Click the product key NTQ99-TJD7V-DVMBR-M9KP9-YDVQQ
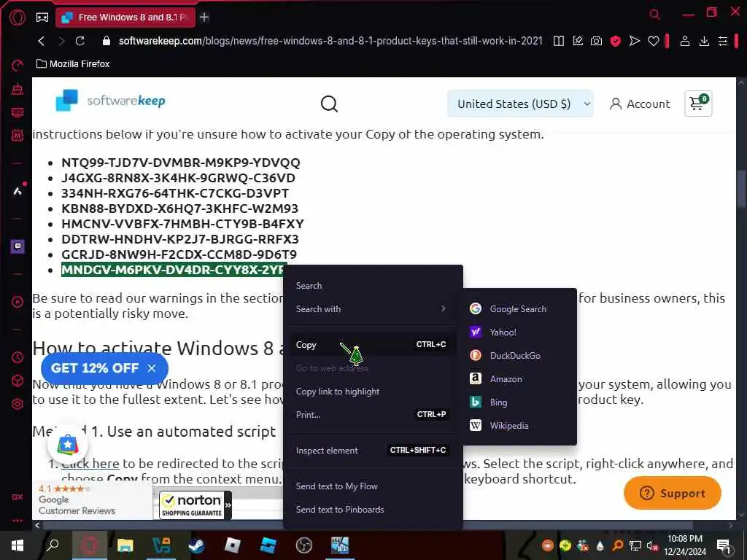Viewport: 747px width, 560px height. click(181, 163)
